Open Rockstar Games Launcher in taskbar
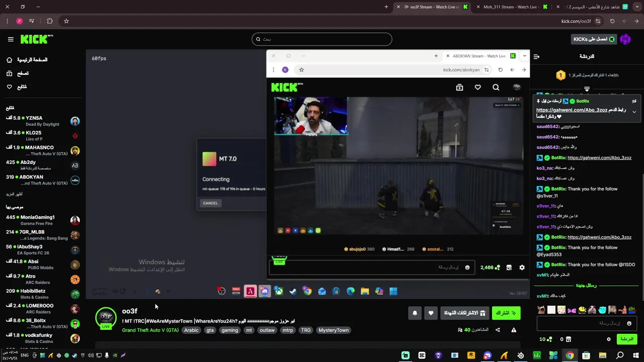 (471, 355)
